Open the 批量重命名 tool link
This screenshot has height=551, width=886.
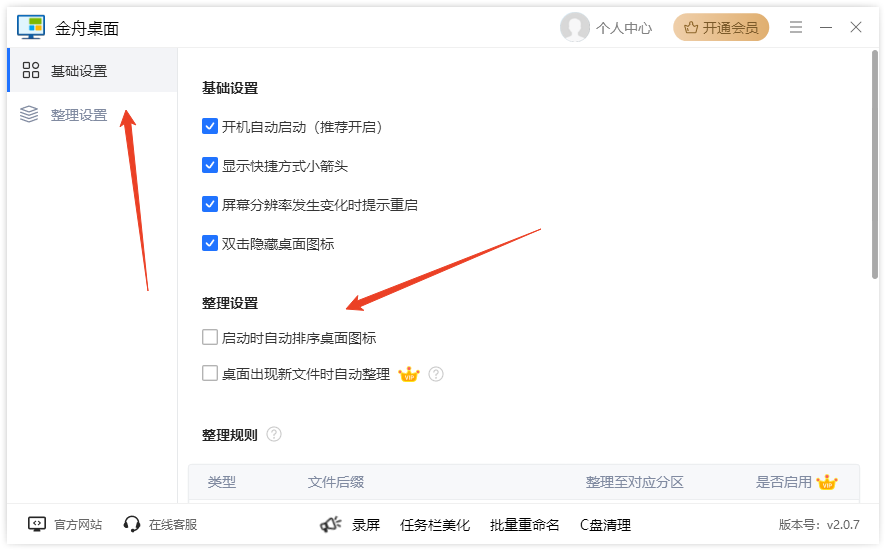[525, 525]
